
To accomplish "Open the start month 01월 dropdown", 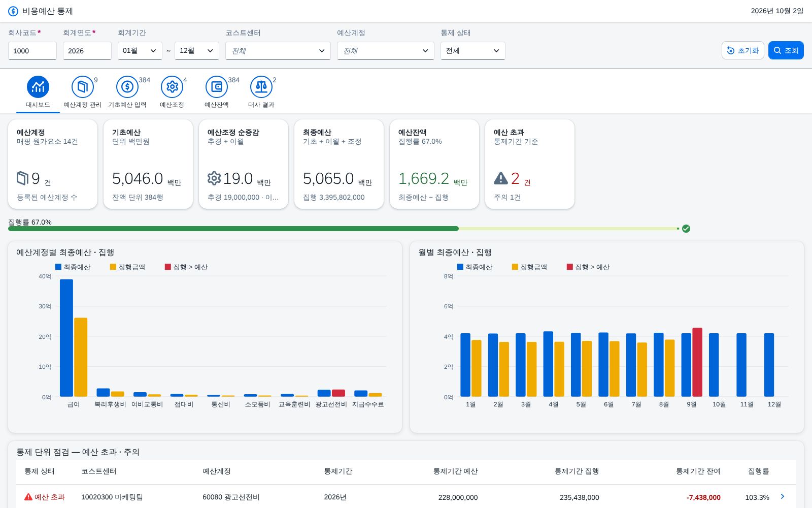I will (x=140, y=51).
